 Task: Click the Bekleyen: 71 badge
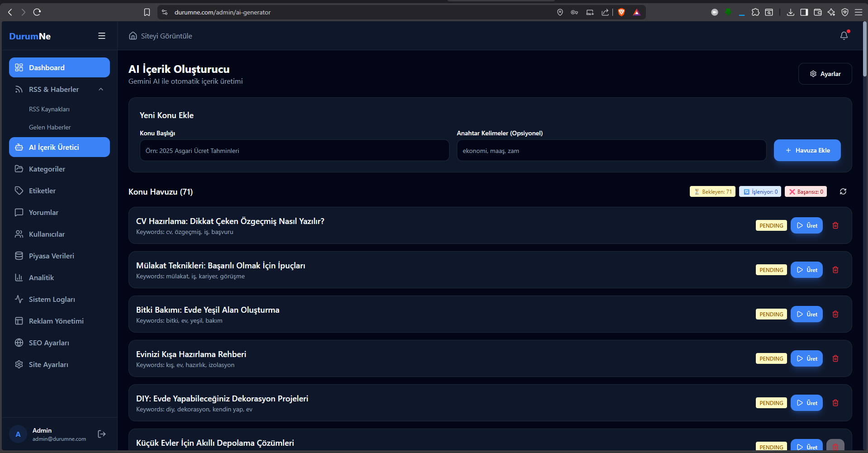pyautogui.click(x=712, y=191)
